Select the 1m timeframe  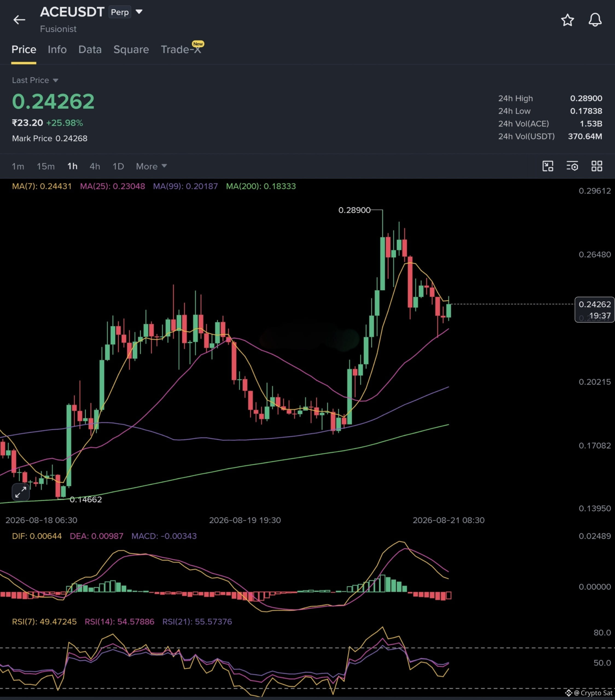click(18, 167)
